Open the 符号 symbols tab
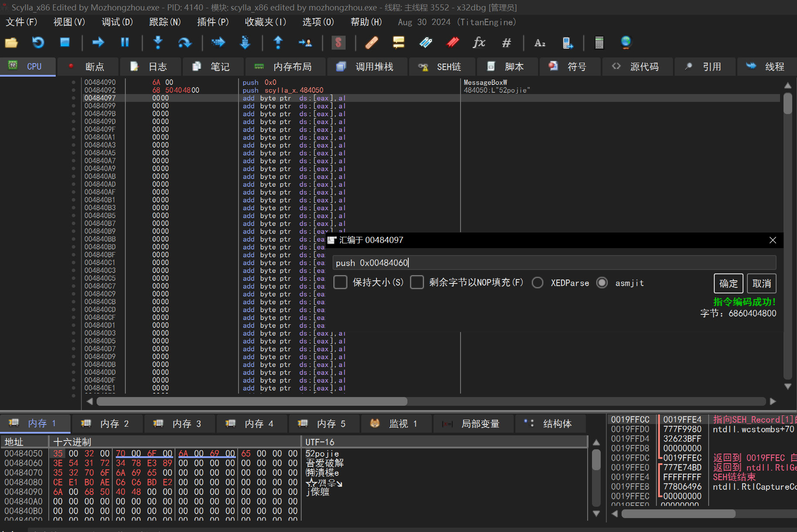The height and width of the screenshot is (532, 797). tap(570, 67)
